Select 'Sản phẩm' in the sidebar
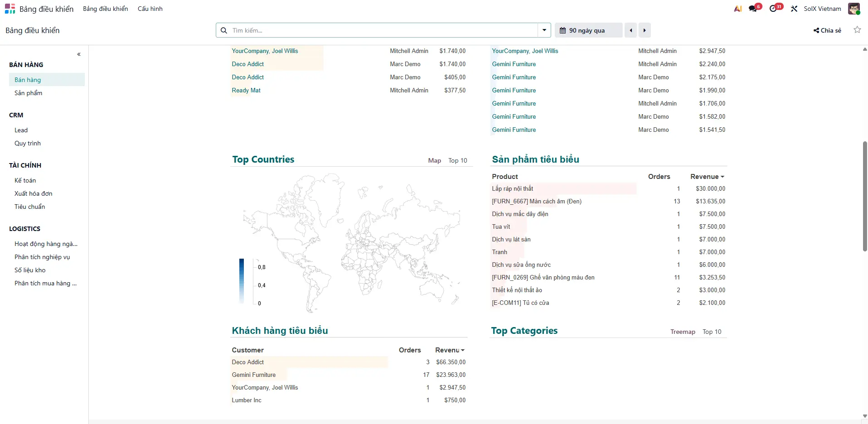 coord(28,93)
